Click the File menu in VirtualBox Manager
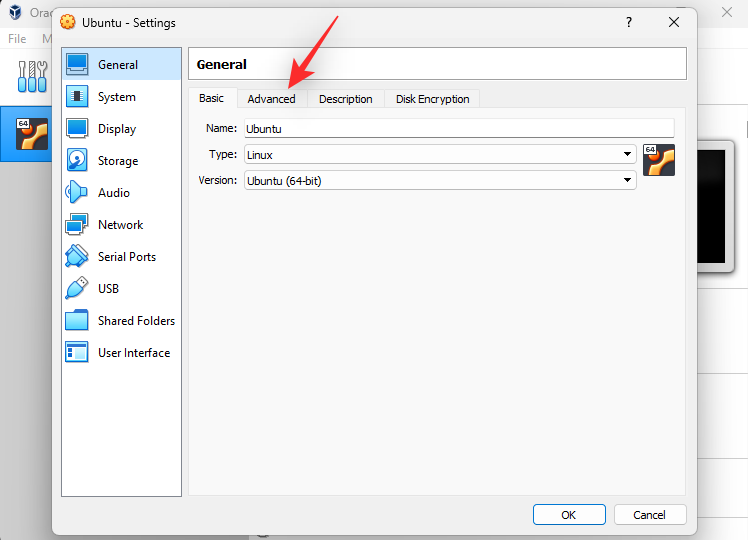Image resolution: width=748 pixels, height=540 pixels. pos(17,39)
